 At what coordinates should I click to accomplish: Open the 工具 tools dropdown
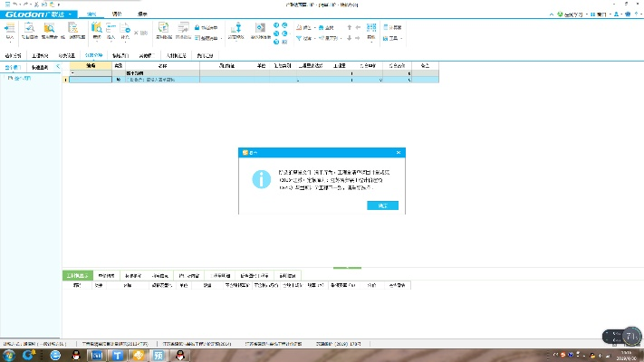[x=393, y=39]
